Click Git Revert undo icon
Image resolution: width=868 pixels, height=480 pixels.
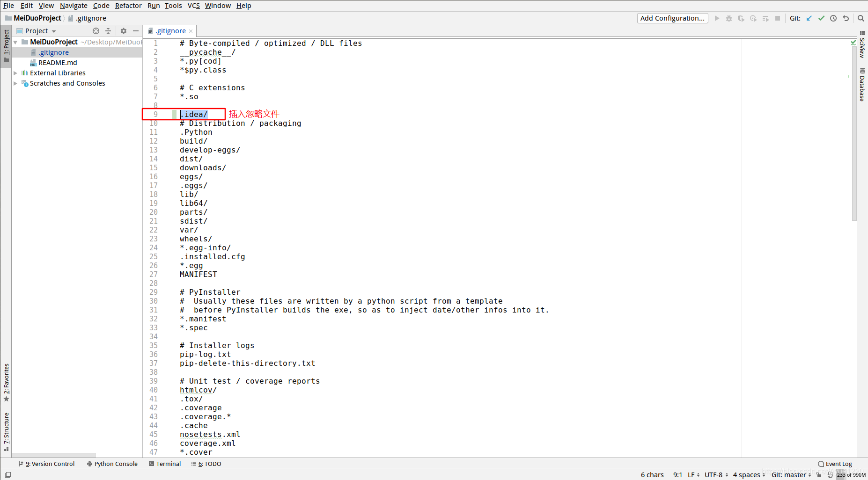[x=846, y=18]
